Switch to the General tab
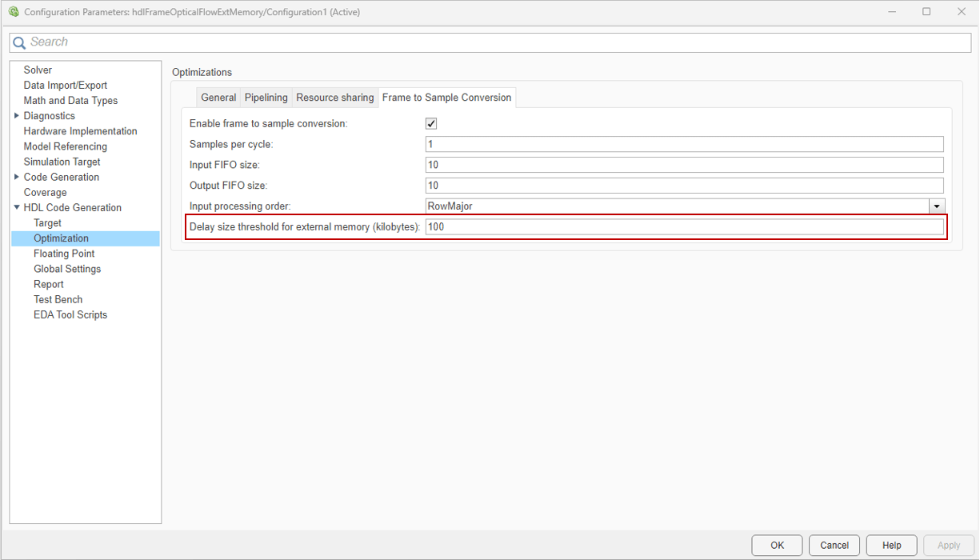 pyautogui.click(x=218, y=98)
